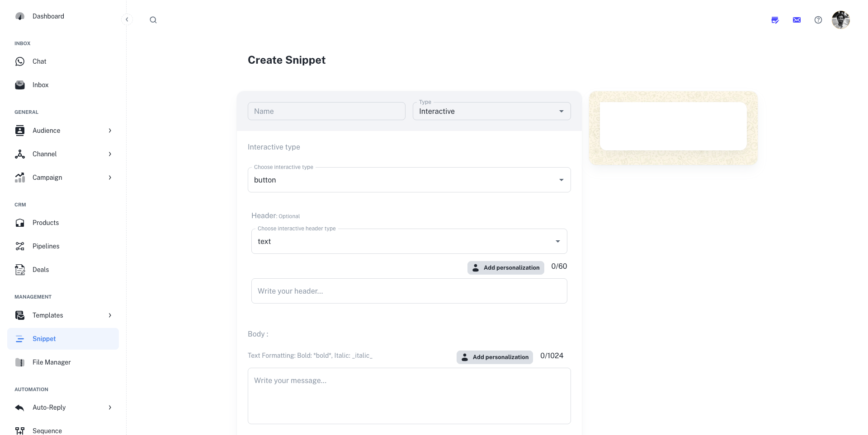Open the envelope messages icon in header
The width and height of the screenshot is (868, 435).
(x=797, y=20)
